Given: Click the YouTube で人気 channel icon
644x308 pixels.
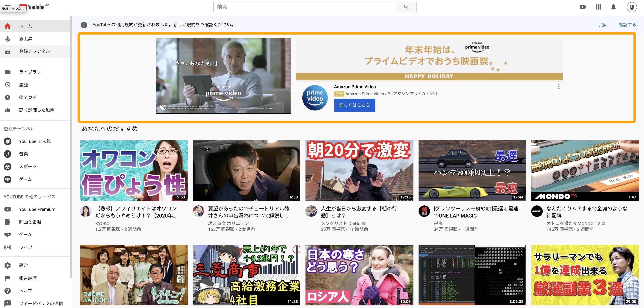Looking at the screenshot, I should tap(8, 141).
